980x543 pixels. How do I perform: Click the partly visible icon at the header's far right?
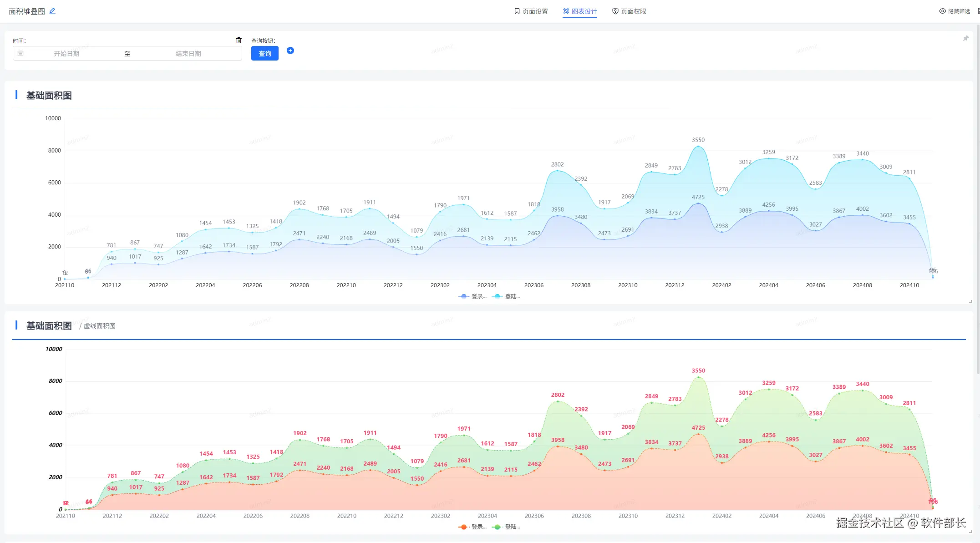pyautogui.click(x=978, y=11)
